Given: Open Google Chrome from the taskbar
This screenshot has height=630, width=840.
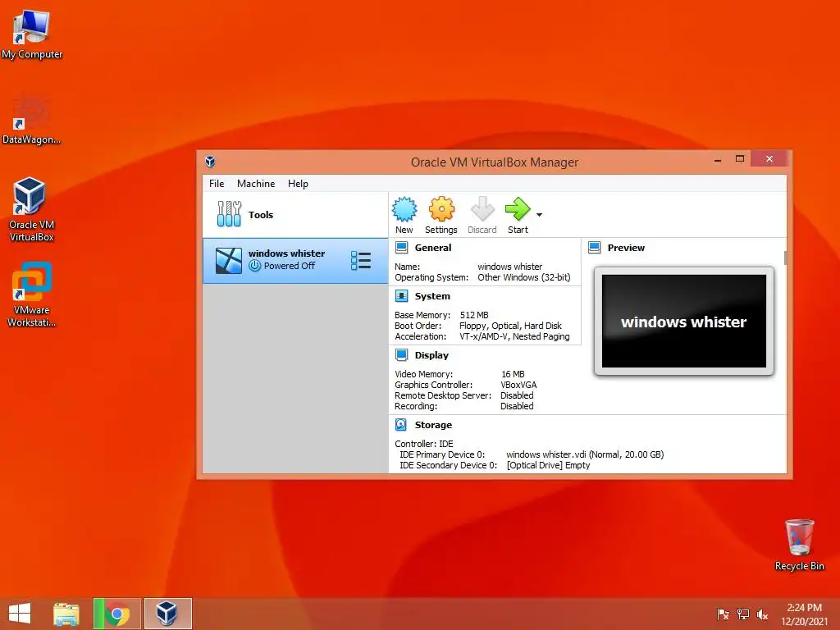Looking at the screenshot, I should pos(116,614).
